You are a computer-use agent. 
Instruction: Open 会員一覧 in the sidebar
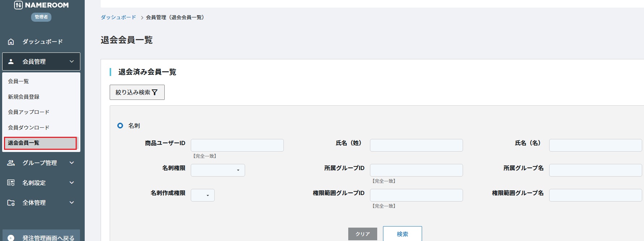tap(18, 81)
